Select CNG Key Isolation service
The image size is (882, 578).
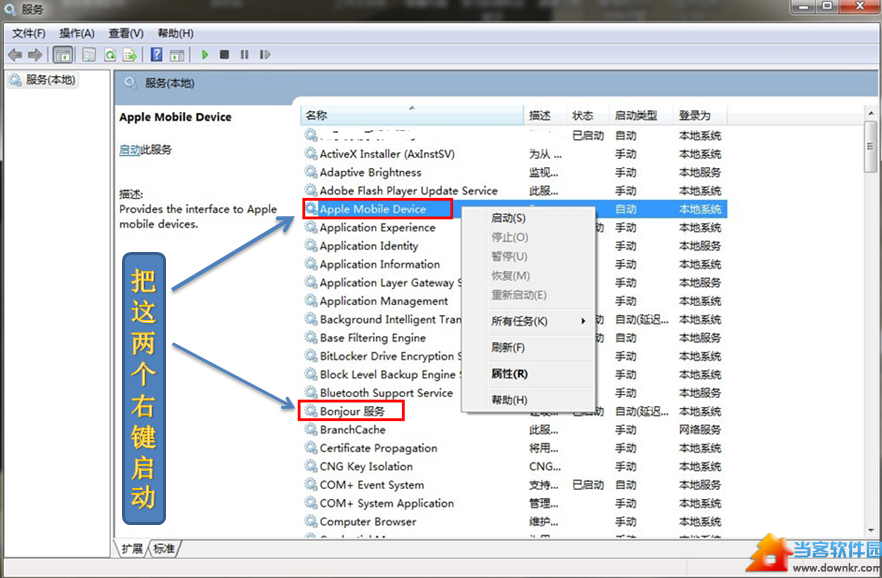coord(366,467)
